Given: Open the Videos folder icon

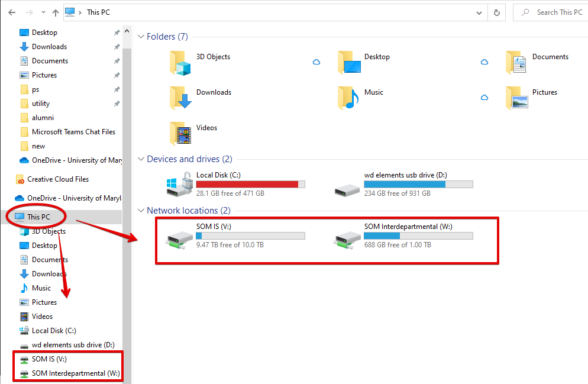Looking at the screenshot, I should (x=180, y=134).
